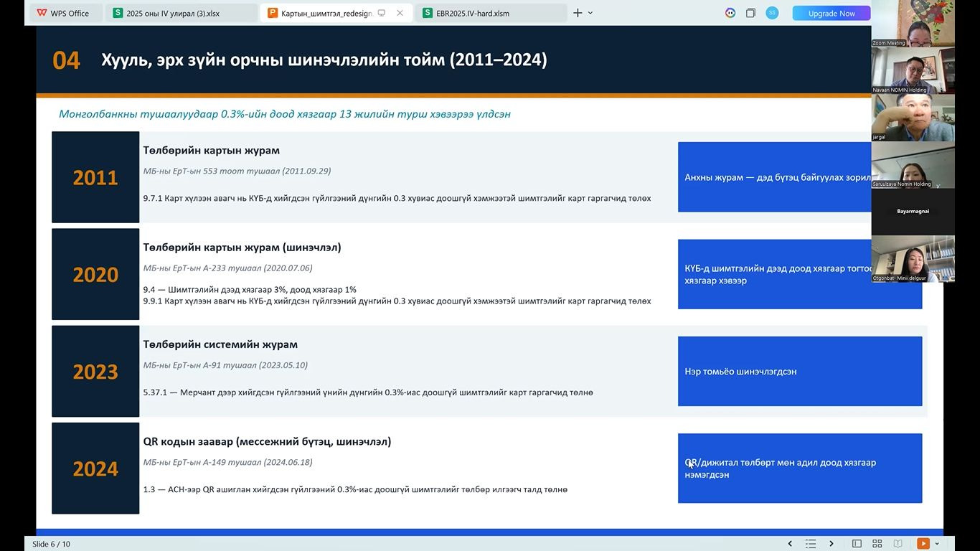This screenshot has height=551, width=980.
Task: Go to the previous slide arrow
Action: click(790, 544)
